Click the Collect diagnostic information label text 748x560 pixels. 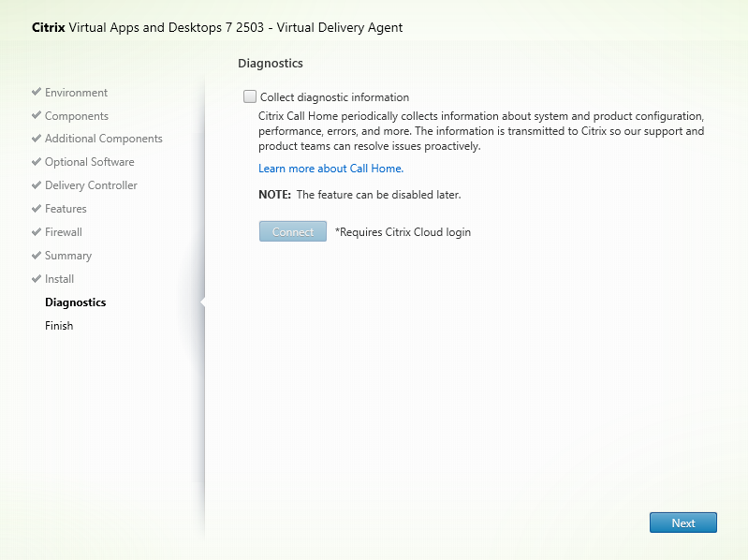[x=334, y=97]
